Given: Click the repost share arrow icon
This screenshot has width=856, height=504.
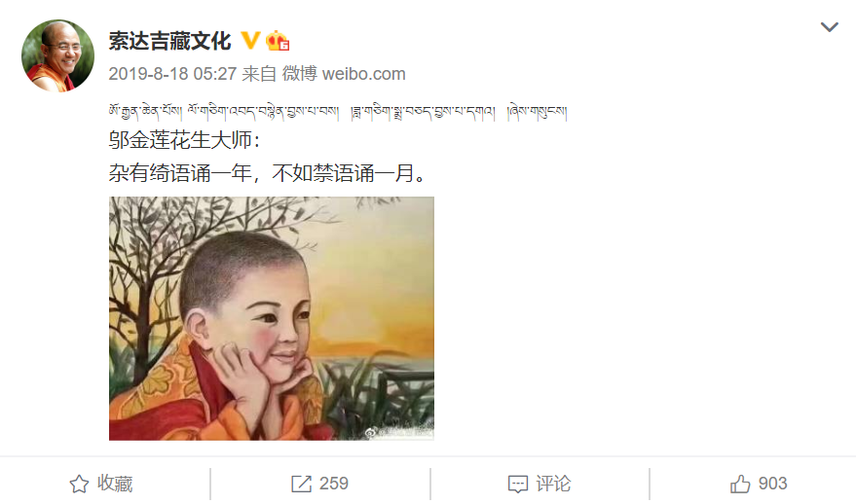Looking at the screenshot, I should coord(301,484).
